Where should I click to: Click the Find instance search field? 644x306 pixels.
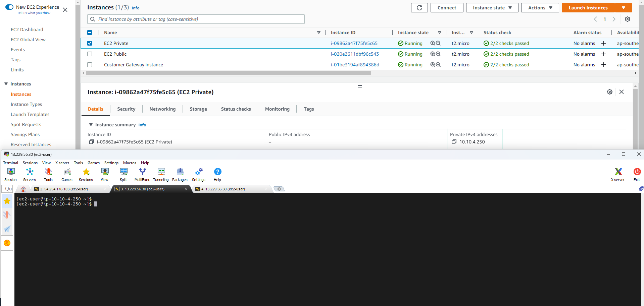(196, 19)
